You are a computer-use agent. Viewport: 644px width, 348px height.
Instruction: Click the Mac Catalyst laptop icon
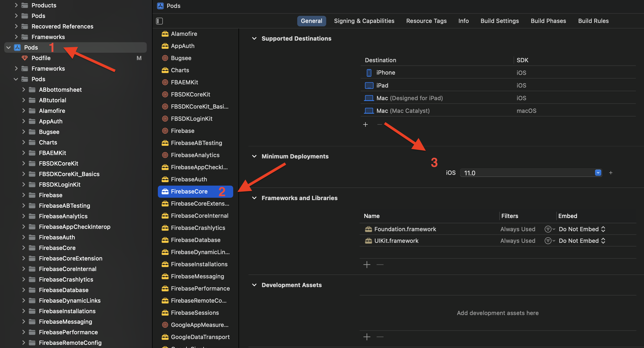(x=369, y=111)
